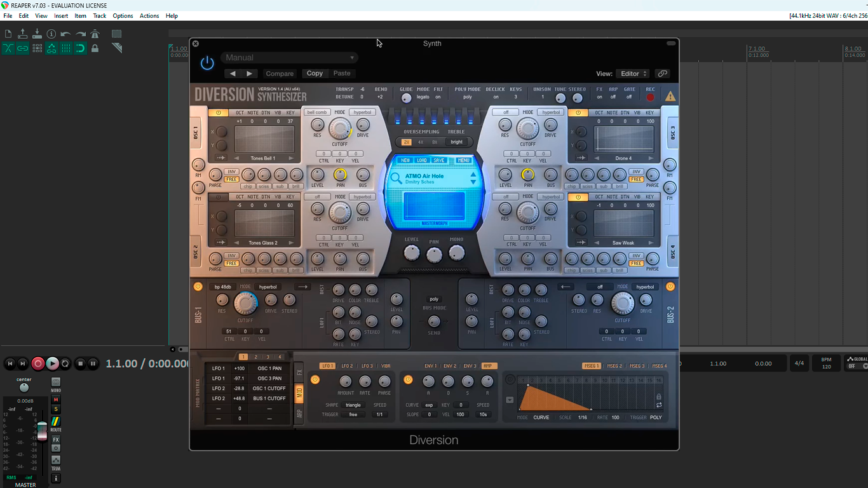Image resolution: width=868 pixels, height=488 pixels.
Task: Open the View Editor dropdown
Action: coord(634,74)
